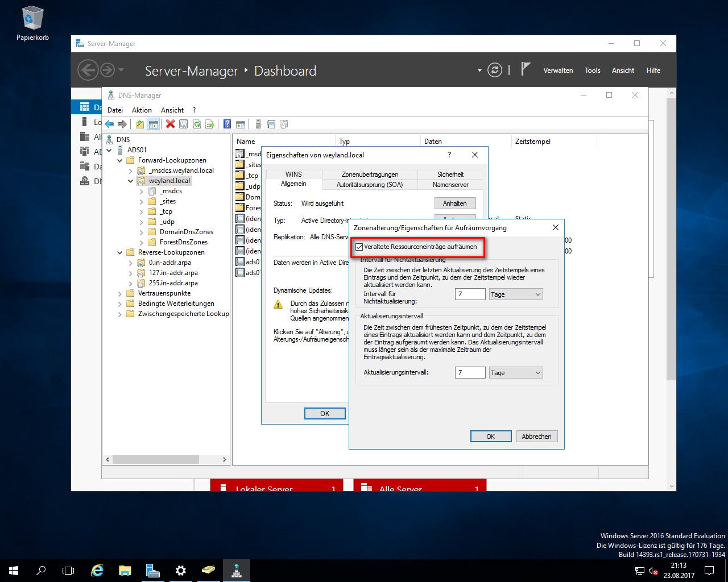The height and width of the screenshot is (582, 728).
Task: Collapse the Reverse-Lookupzonen tree node
Action: click(120, 252)
